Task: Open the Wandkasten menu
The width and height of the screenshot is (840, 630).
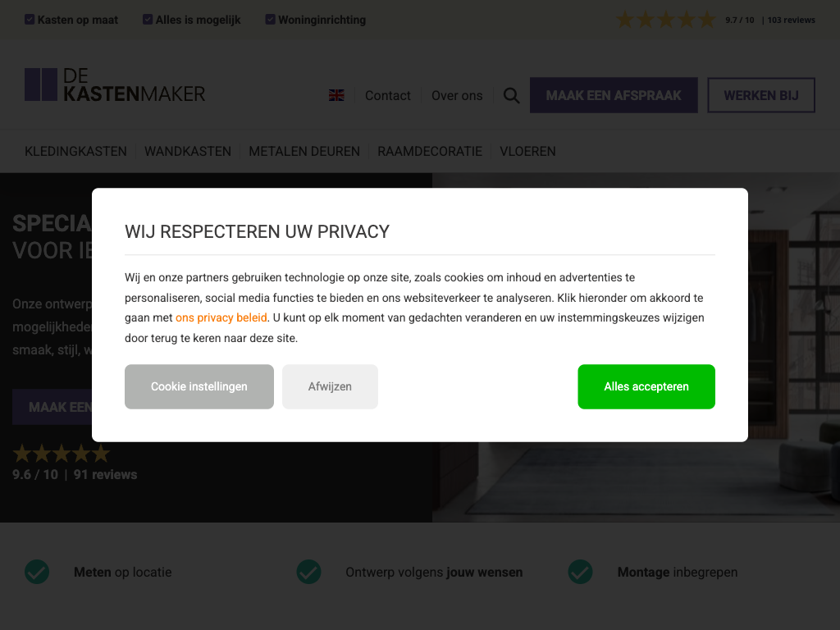Action: 188,151
